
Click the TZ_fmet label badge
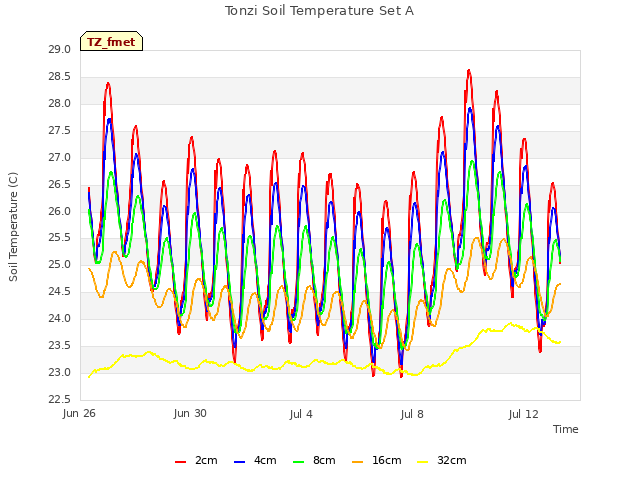click(111, 41)
